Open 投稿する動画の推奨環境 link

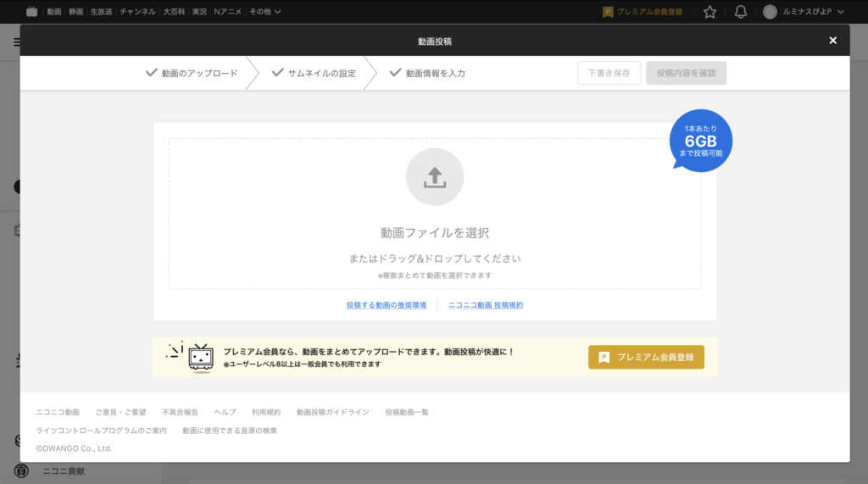387,305
